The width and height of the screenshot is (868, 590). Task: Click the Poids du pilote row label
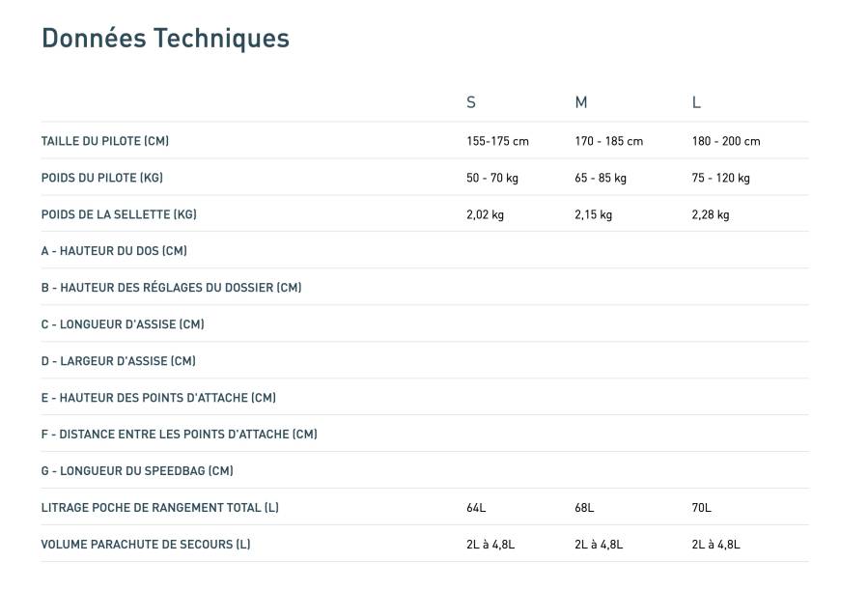[102, 178]
